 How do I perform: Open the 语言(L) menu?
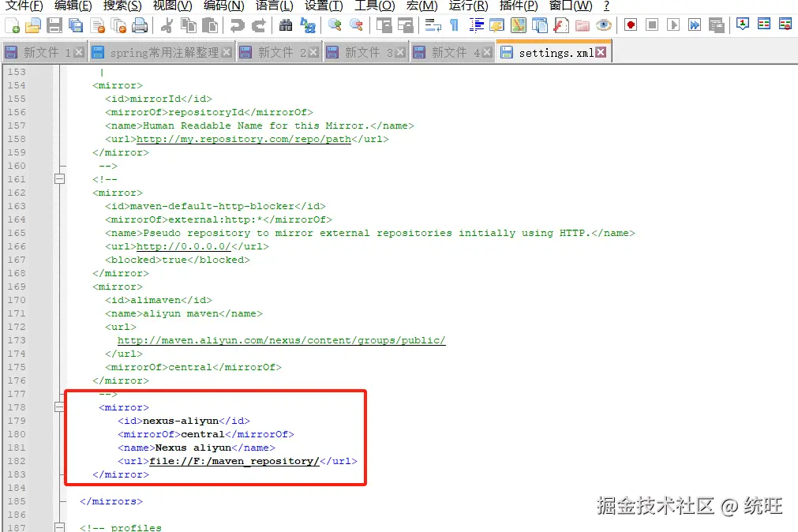coord(275,6)
